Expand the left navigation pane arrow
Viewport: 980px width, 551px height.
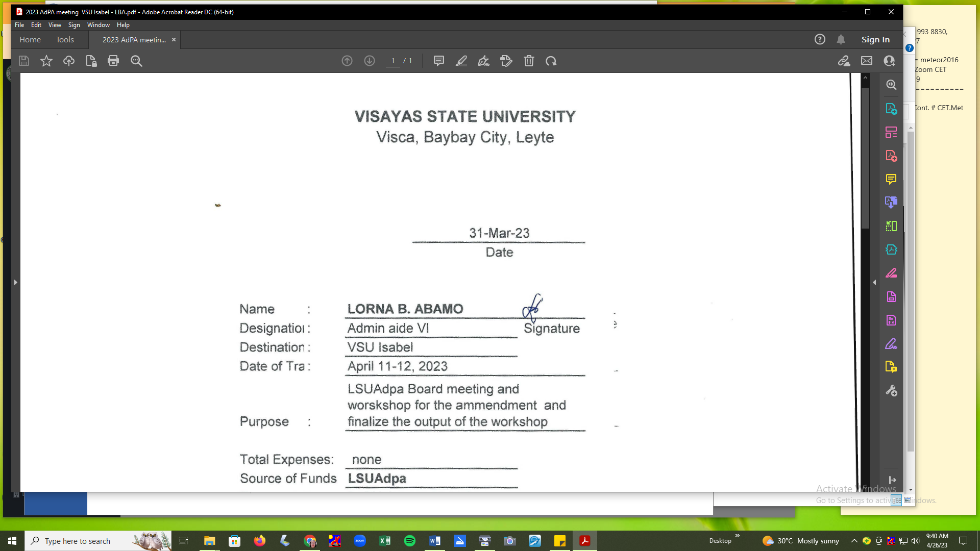tap(15, 282)
